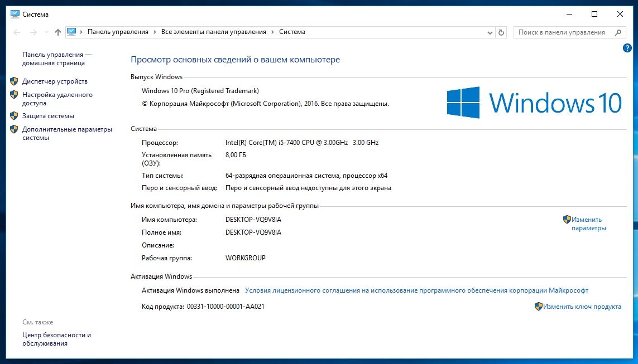The width and height of the screenshot is (638, 364).
Task: Open Все элементы панели управления breadcrumb
Action: tap(214, 32)
